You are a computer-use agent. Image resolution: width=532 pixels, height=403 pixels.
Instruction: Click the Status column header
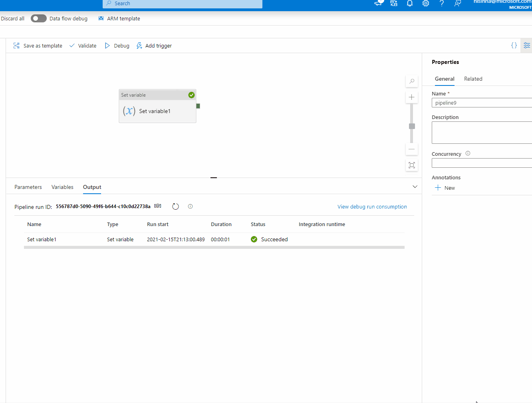[x=258, y=224]
